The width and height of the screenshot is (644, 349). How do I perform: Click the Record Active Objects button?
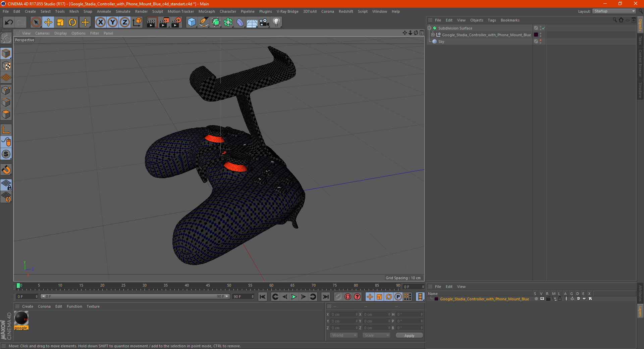338,297
